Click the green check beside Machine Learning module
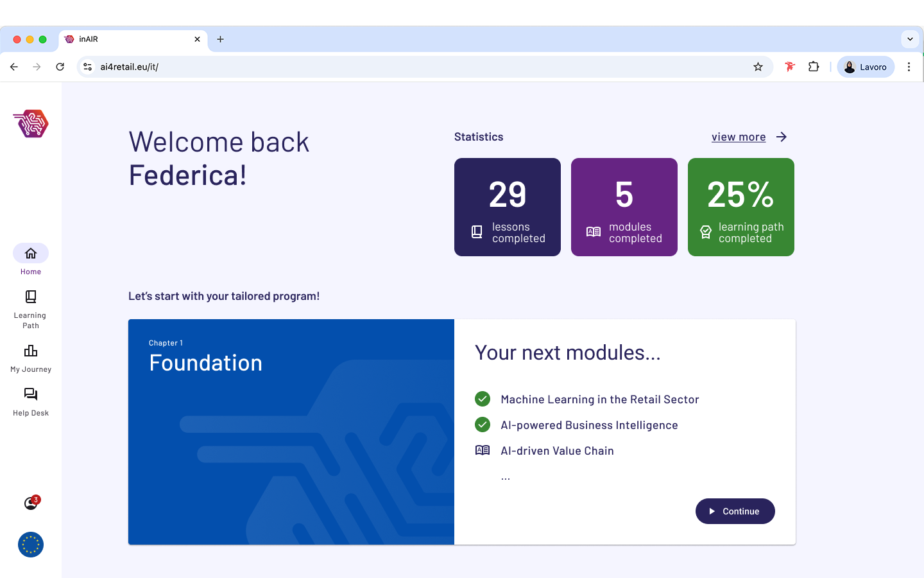This screenshot has width=924, height=578. point(483,399)
